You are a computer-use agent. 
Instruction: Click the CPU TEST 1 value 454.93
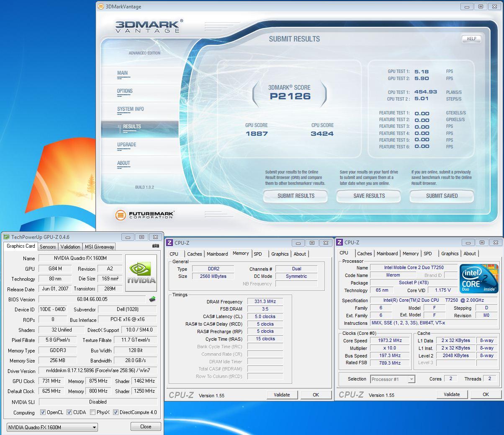(x=426, y=92)
